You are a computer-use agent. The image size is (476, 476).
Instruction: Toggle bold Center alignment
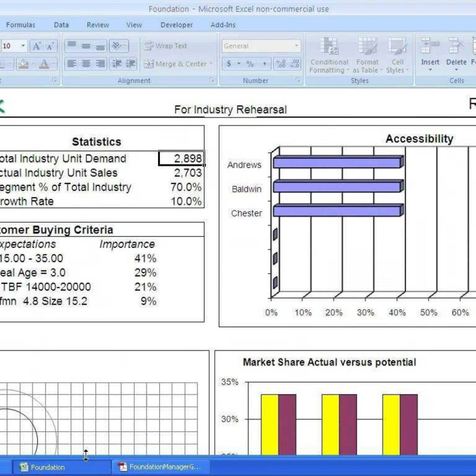tap(86, 64)
